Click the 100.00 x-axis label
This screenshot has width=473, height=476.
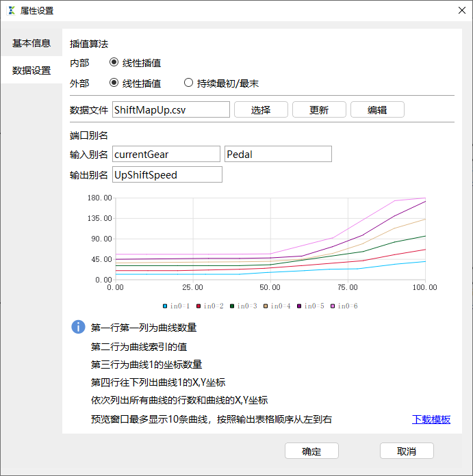pos(424,287)
